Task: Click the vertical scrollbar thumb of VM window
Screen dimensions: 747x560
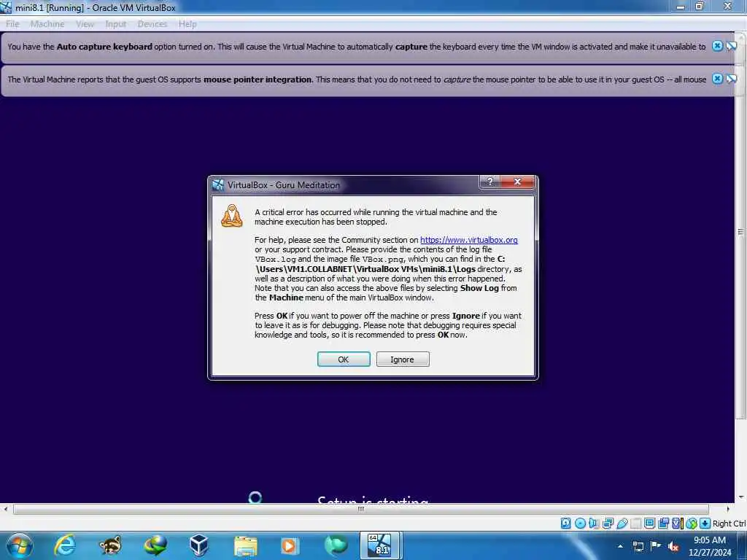Action: click(x=740, y=232)
